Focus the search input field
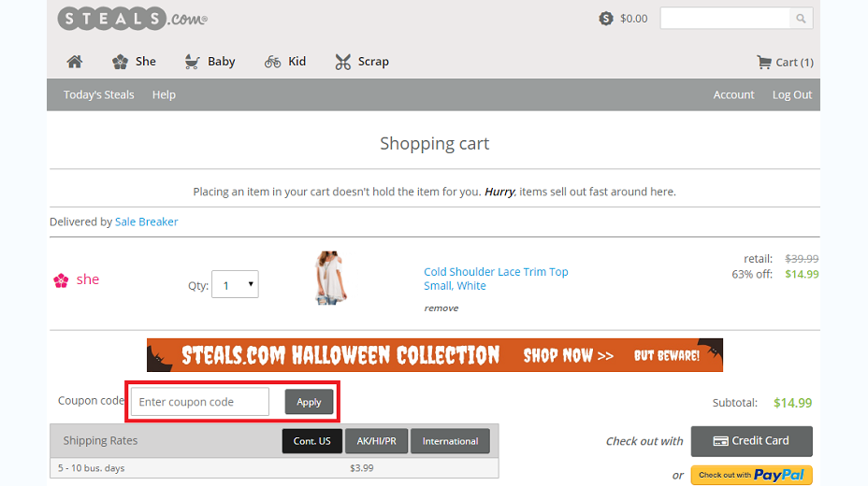This screenshot has height=486, width=868. pos(725,19)
